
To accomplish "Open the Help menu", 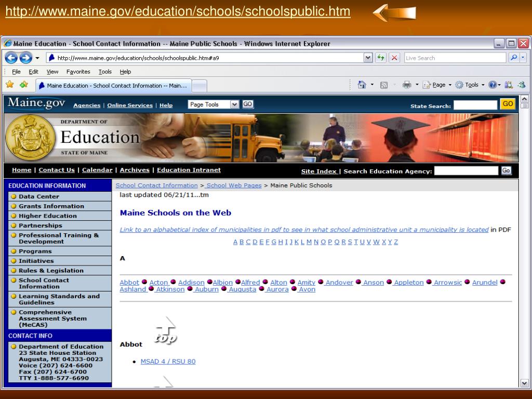I will [x=125, y=72].
